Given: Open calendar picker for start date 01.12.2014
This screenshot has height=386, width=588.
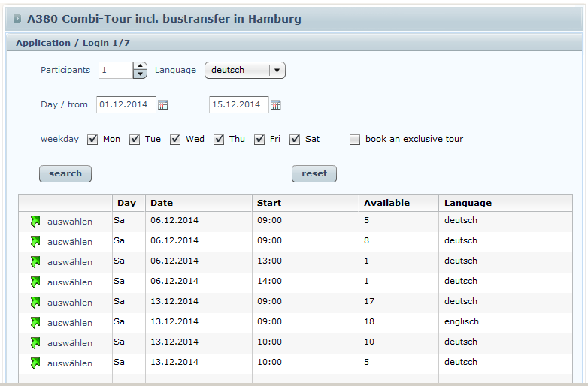Looking at the screenshot, I should coord(163,105).
